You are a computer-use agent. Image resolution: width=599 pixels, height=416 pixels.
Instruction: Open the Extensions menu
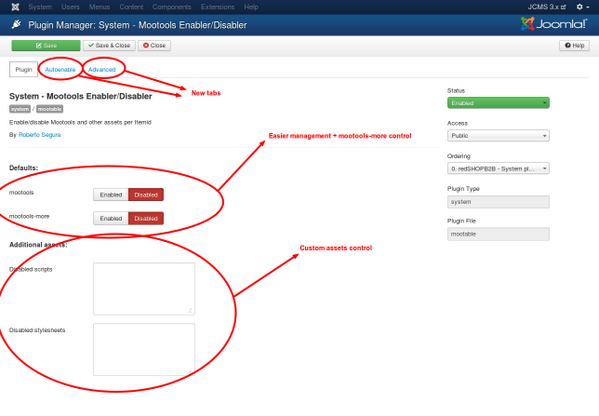pos(217,7)
